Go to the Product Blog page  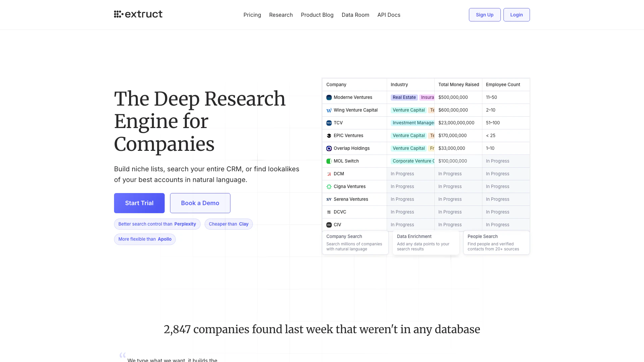pos(317,15)
